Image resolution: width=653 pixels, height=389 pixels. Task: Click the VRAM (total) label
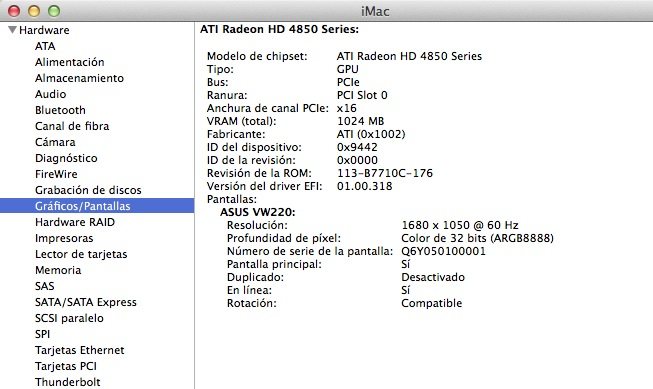click(241, 121)
